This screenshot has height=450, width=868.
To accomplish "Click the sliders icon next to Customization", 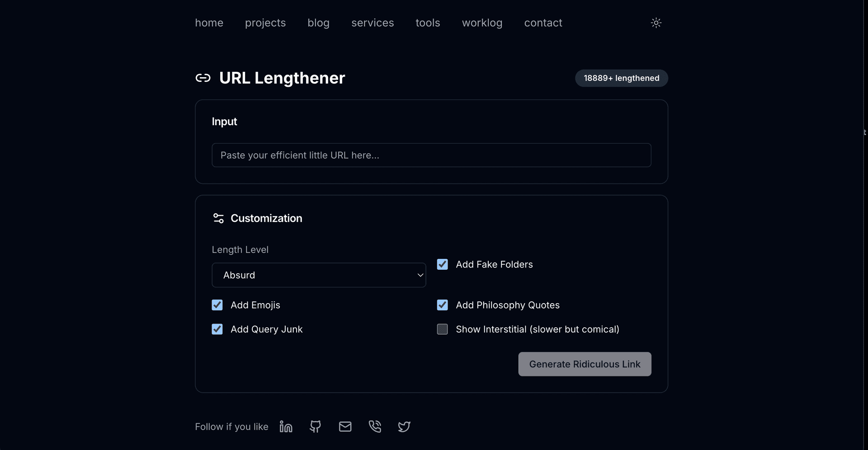I will (x=218, y=218).
